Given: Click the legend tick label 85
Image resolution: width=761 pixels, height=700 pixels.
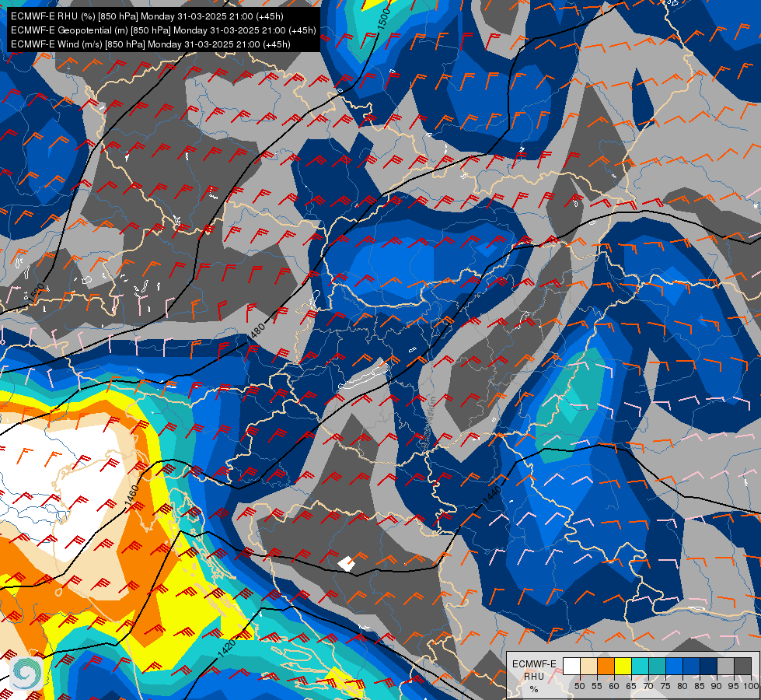Looking at the screenshot, I should tap(700, 686).
